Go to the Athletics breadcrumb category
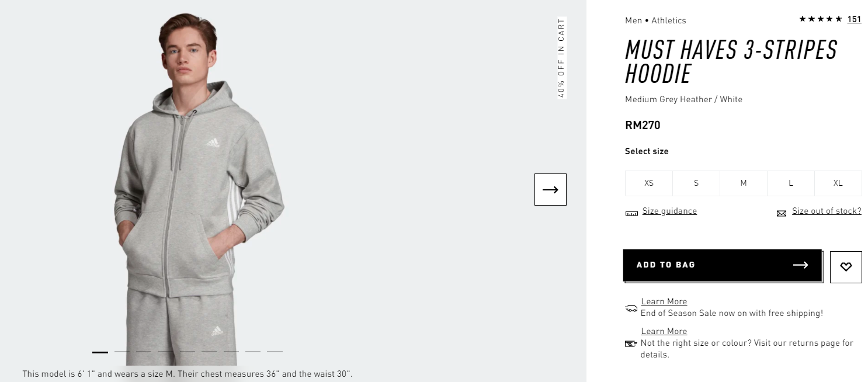Screen dimensions: 868x382 click(x=669, y=20)
